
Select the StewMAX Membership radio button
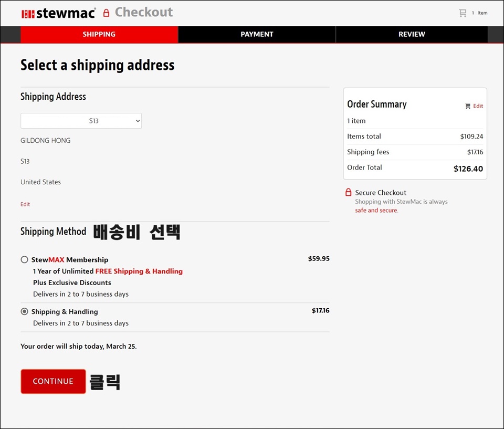[25, 259]
